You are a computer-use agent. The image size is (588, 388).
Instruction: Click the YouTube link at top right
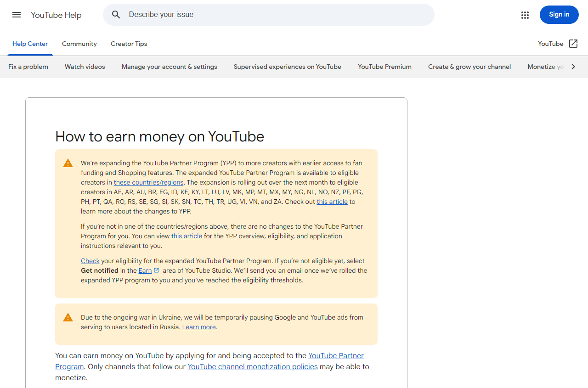[550, 44]
